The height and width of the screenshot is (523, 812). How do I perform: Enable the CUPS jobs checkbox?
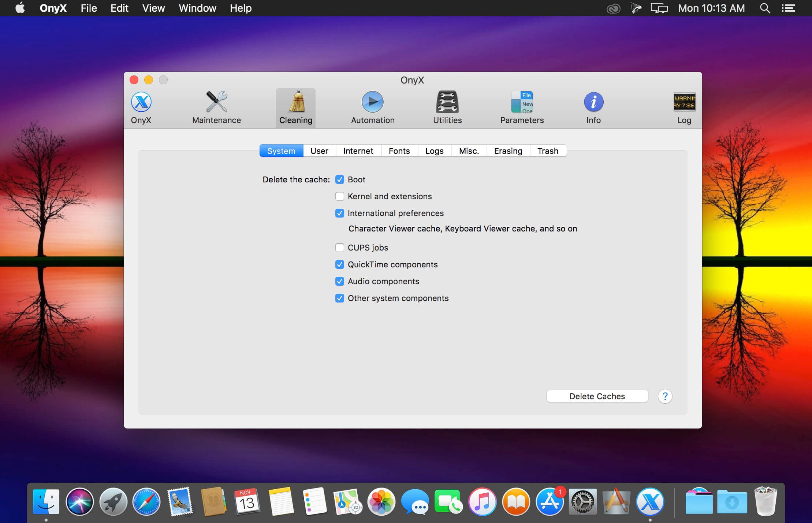click(x=340, y=248)
